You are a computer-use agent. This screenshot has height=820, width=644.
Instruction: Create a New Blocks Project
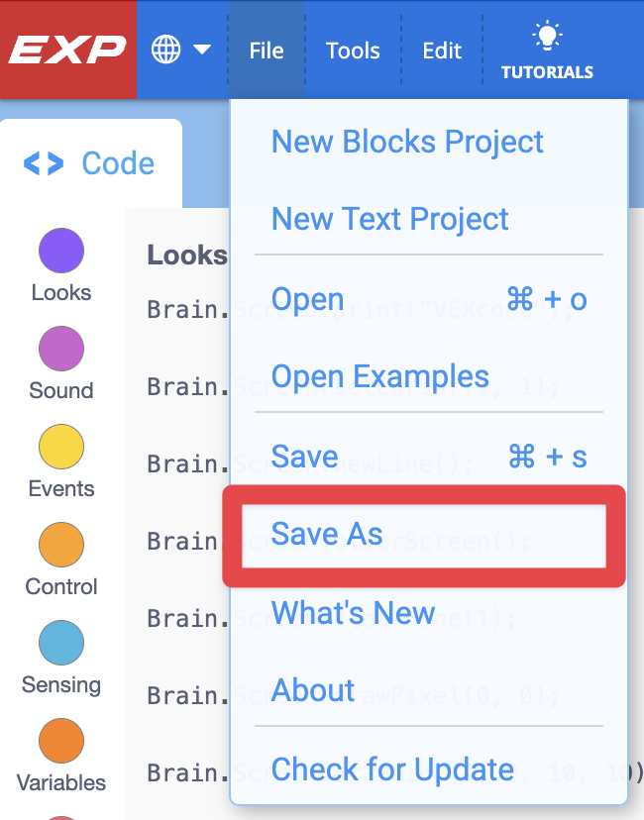click(x=407, y=142)
